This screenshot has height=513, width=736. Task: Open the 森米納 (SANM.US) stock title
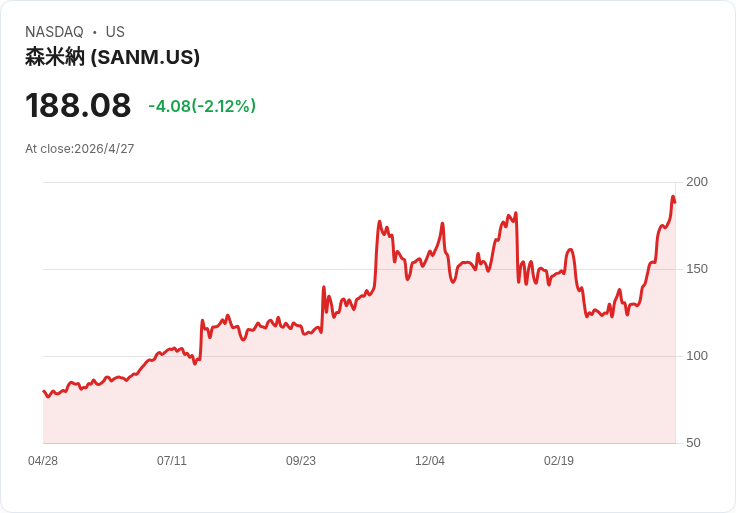tap(112, 57)
